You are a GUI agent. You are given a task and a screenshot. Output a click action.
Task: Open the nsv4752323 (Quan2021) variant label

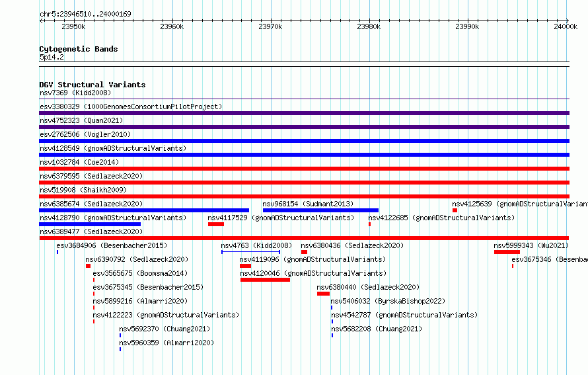(81, 120)
